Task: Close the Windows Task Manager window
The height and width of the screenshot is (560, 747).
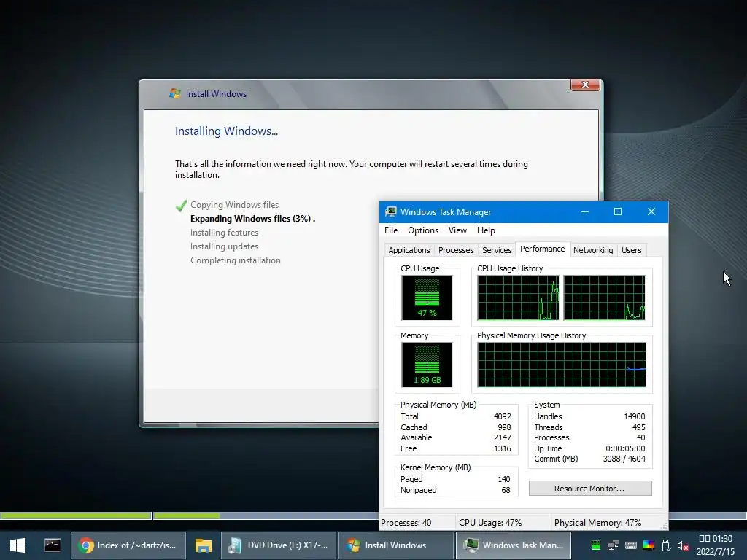Action: [651, 212]
